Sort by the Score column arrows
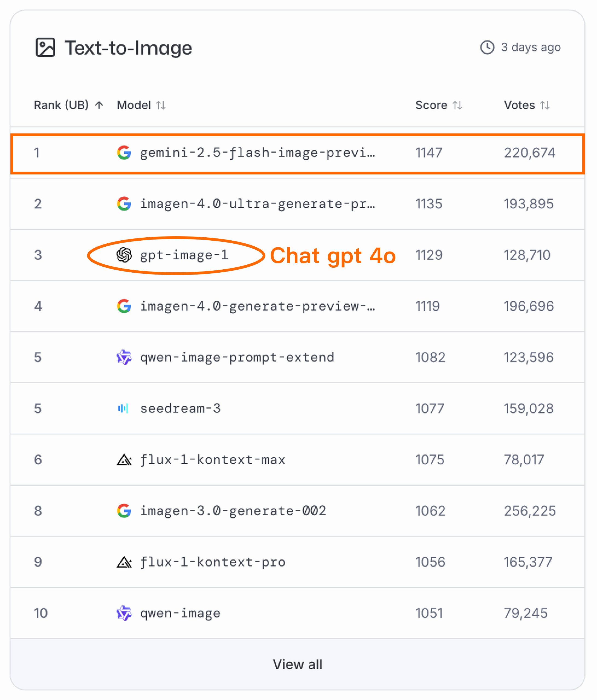 click(457, 105)
